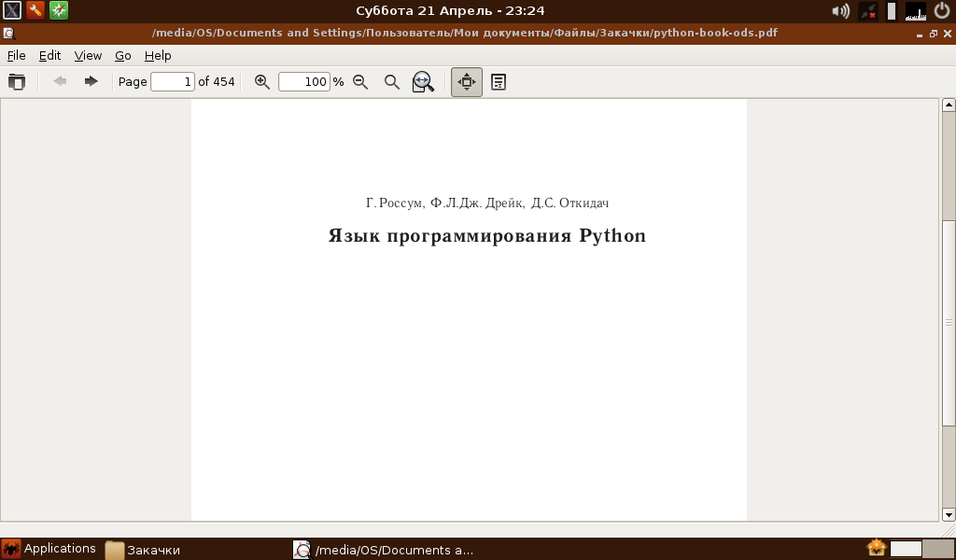Open the Go menu
The width and height of the screenshot is (956, 560).
(123, 55)
